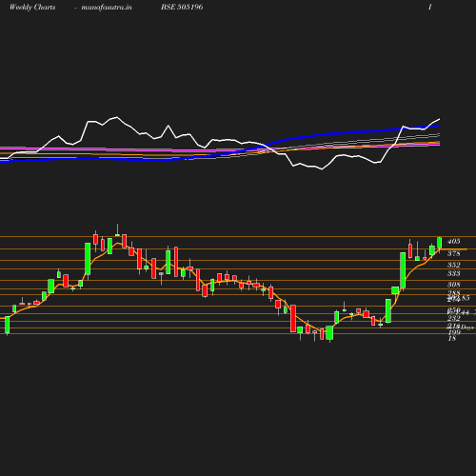
Task: Select the 308 price level label
Action: click(453, 285)
